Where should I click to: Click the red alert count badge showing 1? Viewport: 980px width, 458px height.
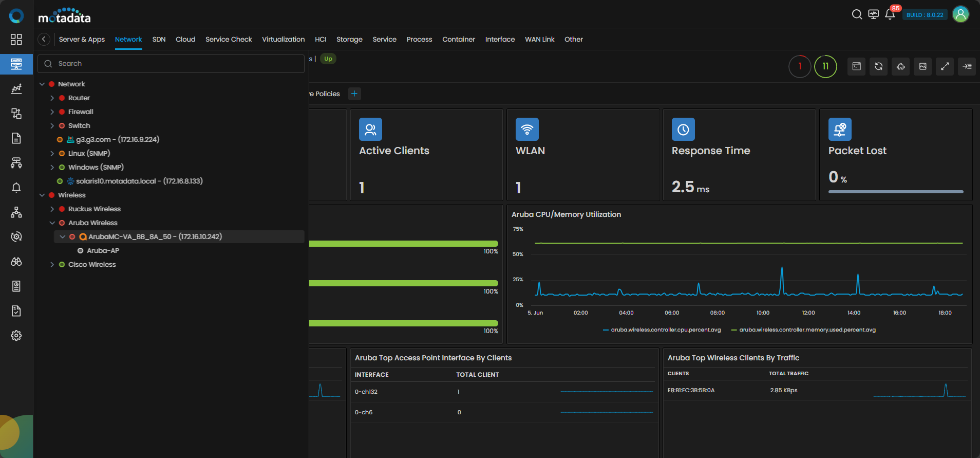click(800, 66)
